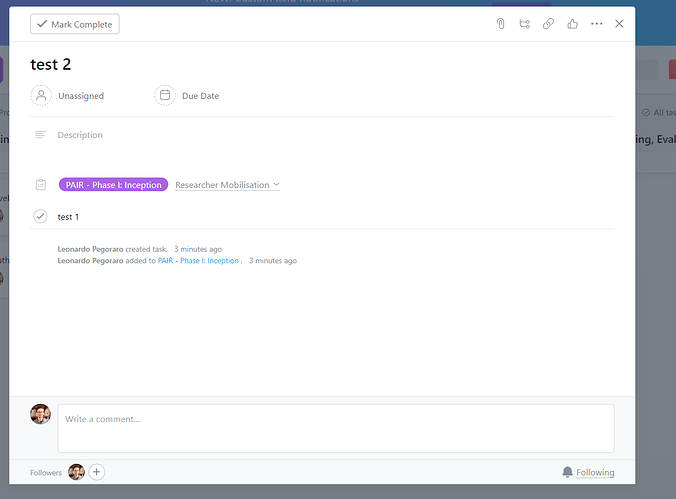Add a follower with the plus button

(97, 472)
